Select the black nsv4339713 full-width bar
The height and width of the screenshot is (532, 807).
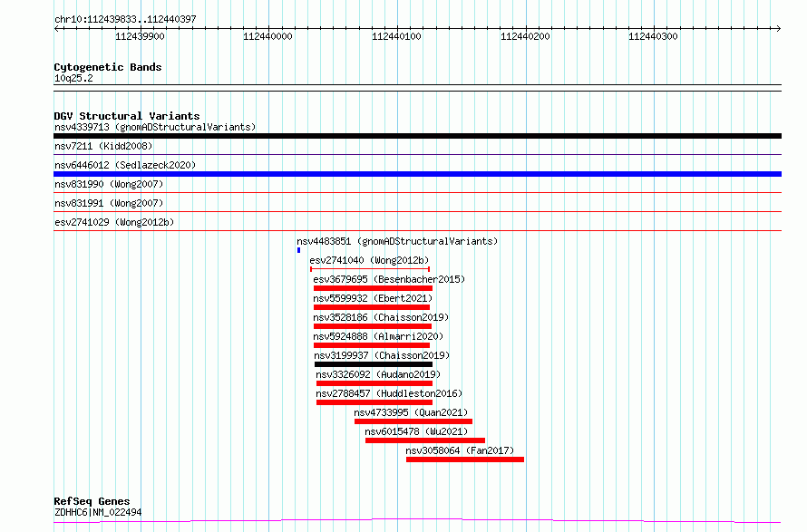coord(417,136)
